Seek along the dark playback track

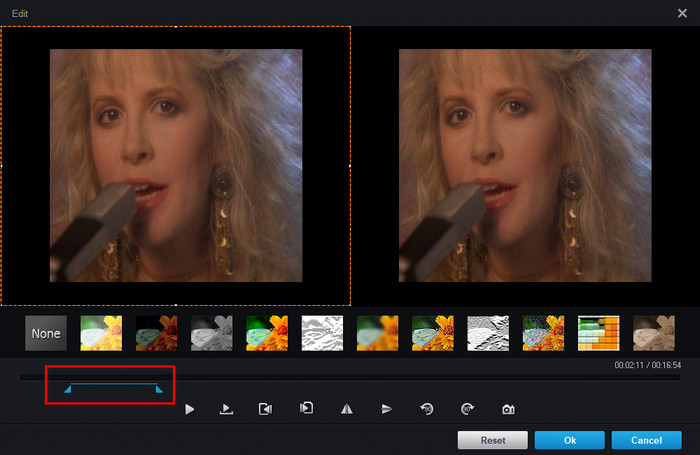pos(350,378)
